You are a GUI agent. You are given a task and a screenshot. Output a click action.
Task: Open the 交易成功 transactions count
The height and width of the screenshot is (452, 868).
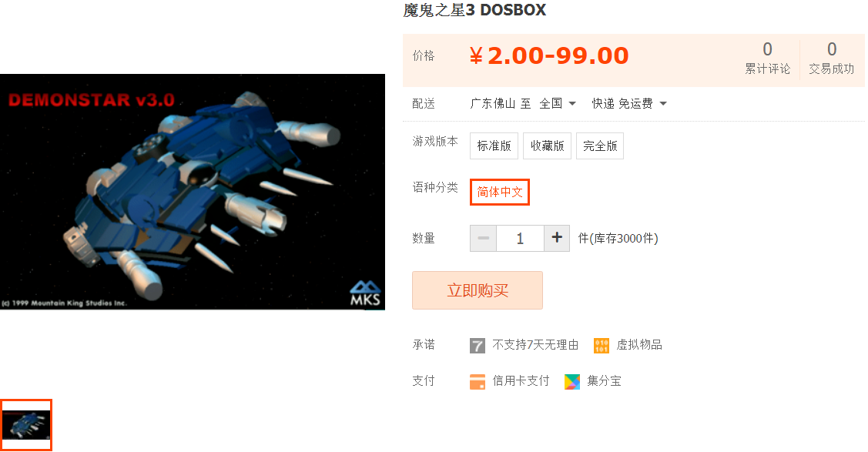[x=832, y=58]
